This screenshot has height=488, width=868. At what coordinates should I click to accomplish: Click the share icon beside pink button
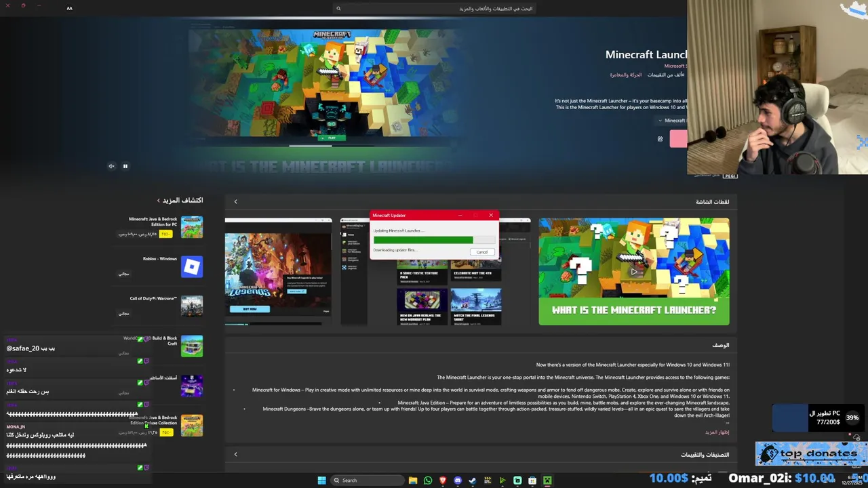coord(660,139)
